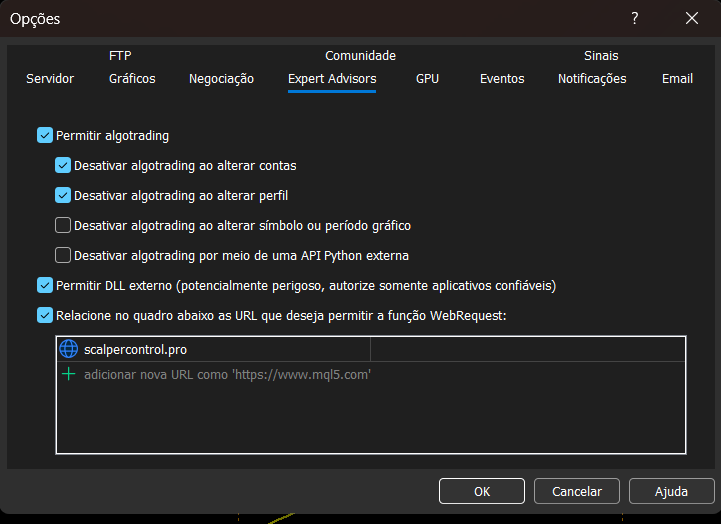This screenshot has height=524, width=721.
Task: Click the Cancelar button
Action: pos(576,491)
